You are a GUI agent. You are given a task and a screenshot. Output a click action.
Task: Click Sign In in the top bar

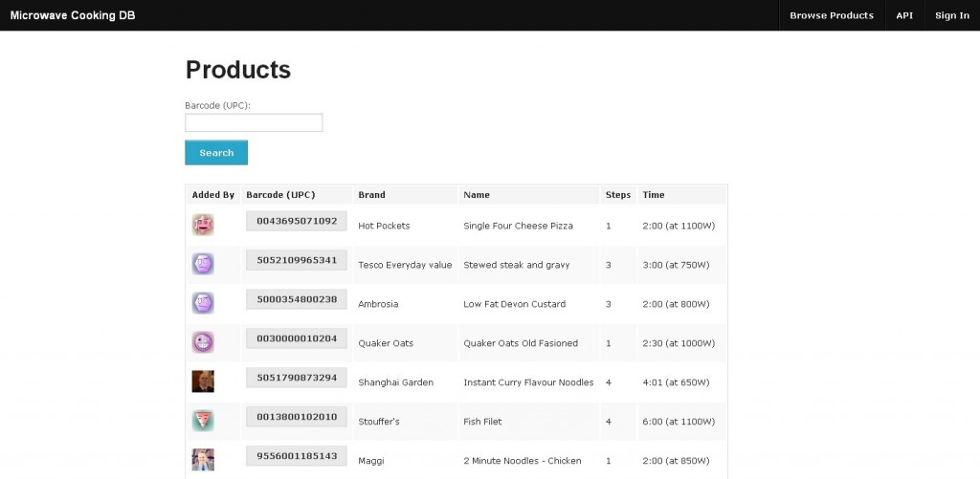point(951,15)
